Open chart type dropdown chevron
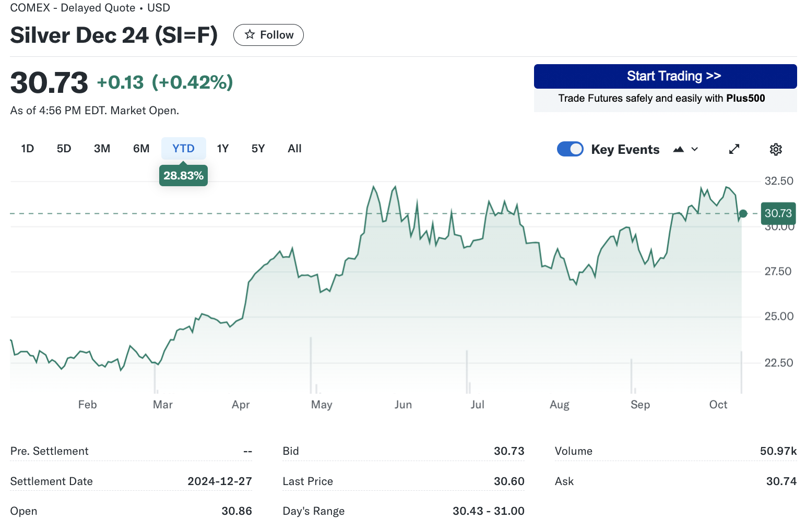 point(695,149)
